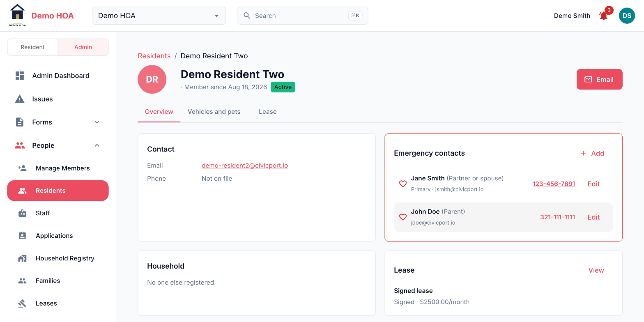Click the Staff badge icon
Viewport: 644px width, 322px height.
coord(22,213)
